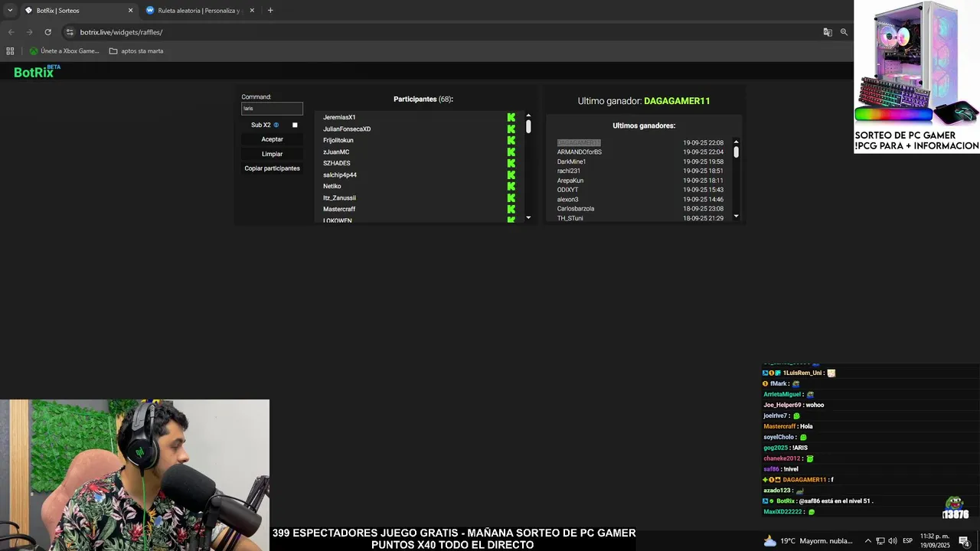Select winner alexon3 in winners list
Image resolution: width=980 pixels, height=551 pixels.
click(x=567, y=199)
